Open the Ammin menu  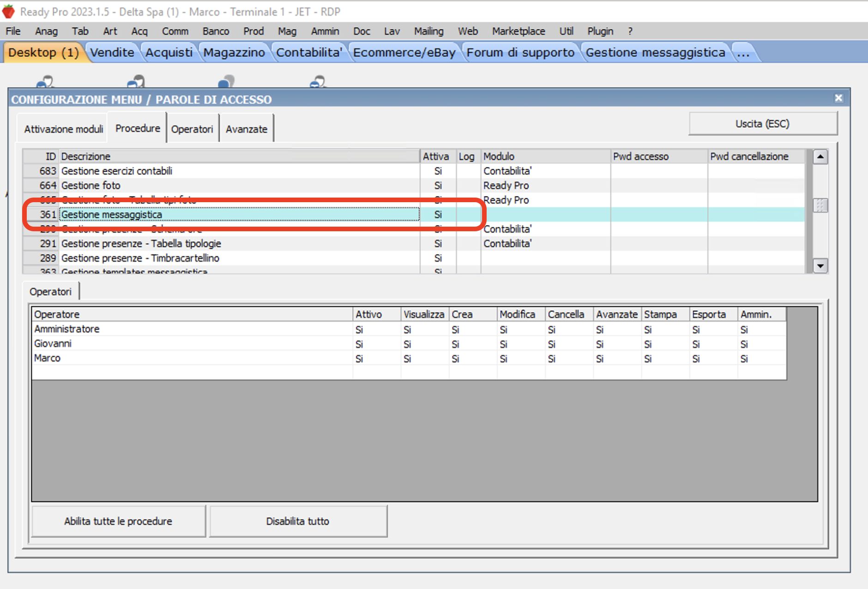(x=325, y=31)
